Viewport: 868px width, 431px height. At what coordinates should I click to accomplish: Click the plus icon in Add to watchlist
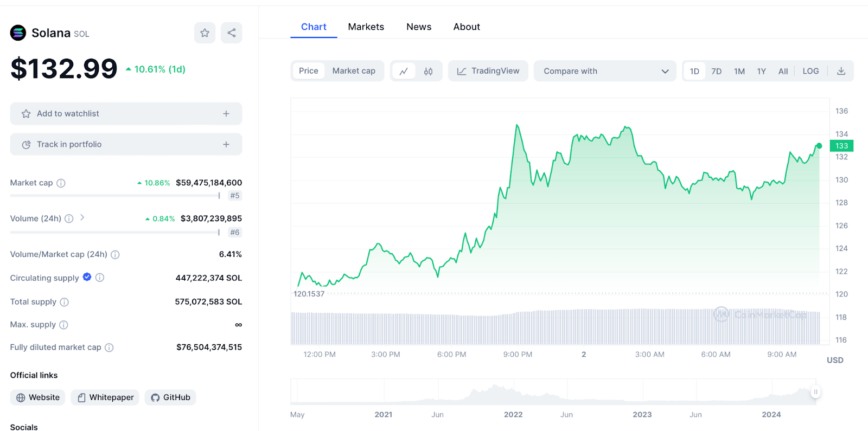click(226, 114)
